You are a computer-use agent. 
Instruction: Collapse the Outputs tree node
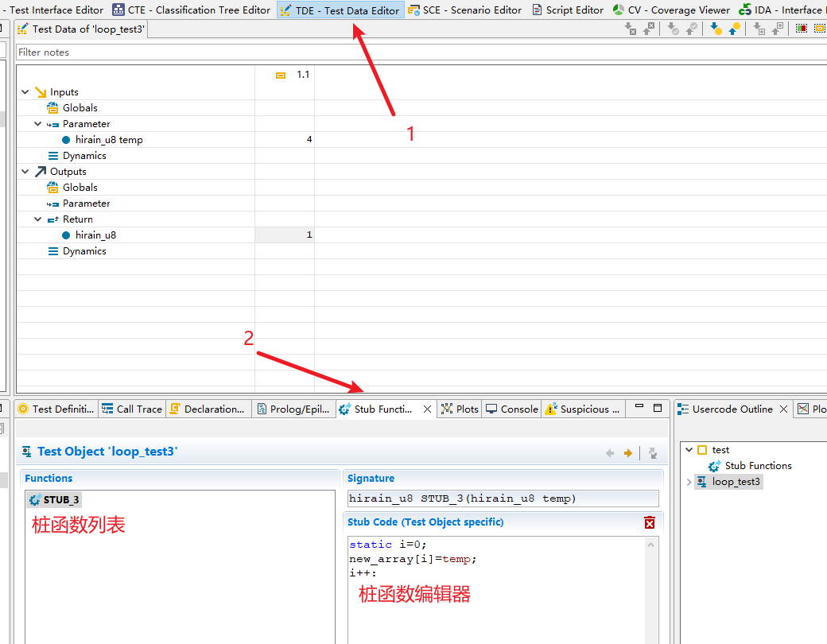tap(25, 171)
